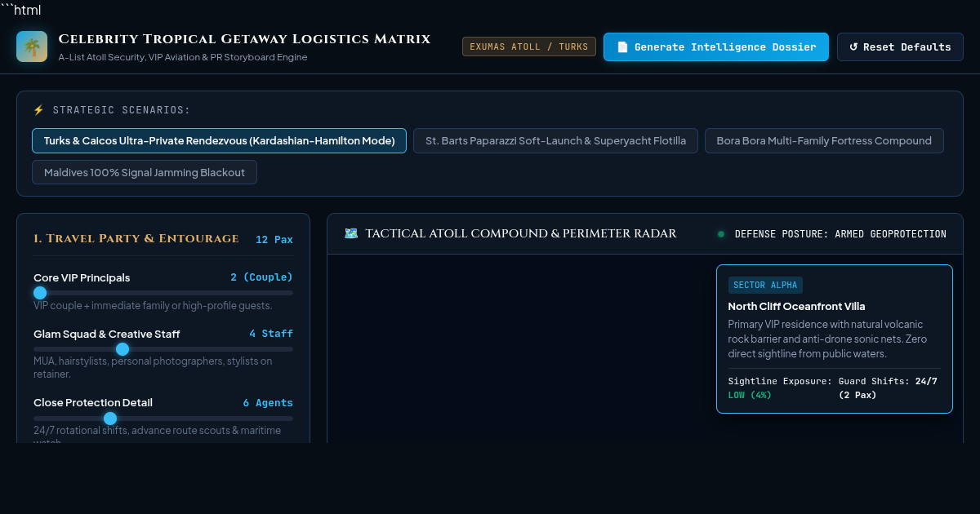This screenshot has height=514, width=980.
Task: Select Maldives 100% Signal Jamming Blackout scenario
Action: (x=145, y=172)
